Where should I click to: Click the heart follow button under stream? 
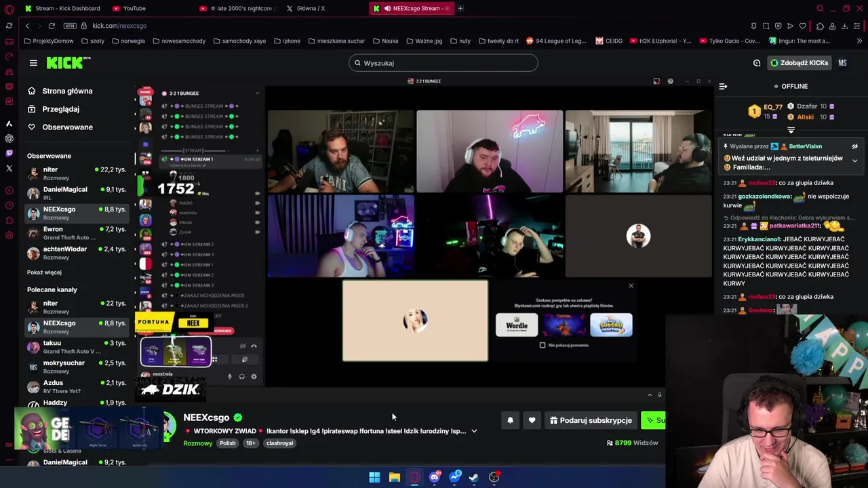pyautogui.click(x=532, y=420)
